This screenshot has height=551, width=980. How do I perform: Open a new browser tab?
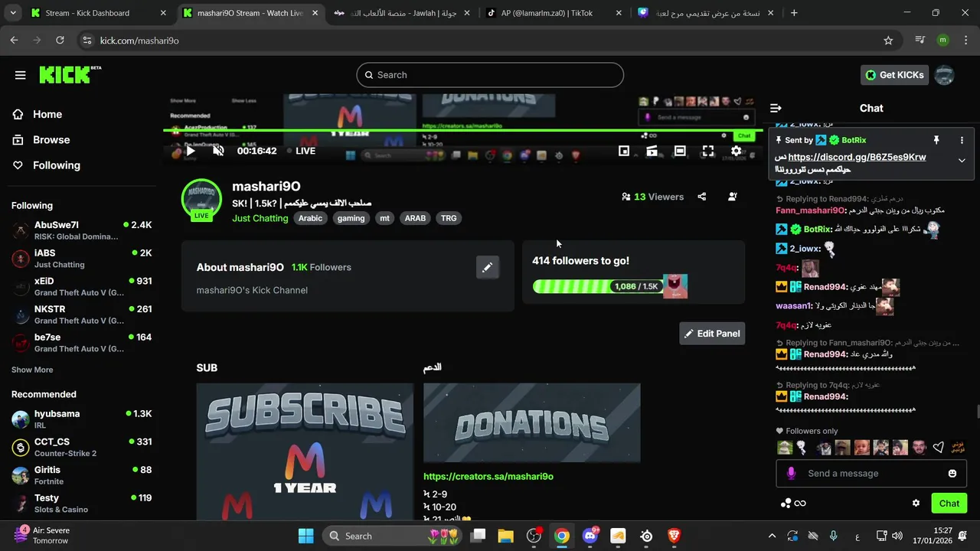tap(794, 13)
